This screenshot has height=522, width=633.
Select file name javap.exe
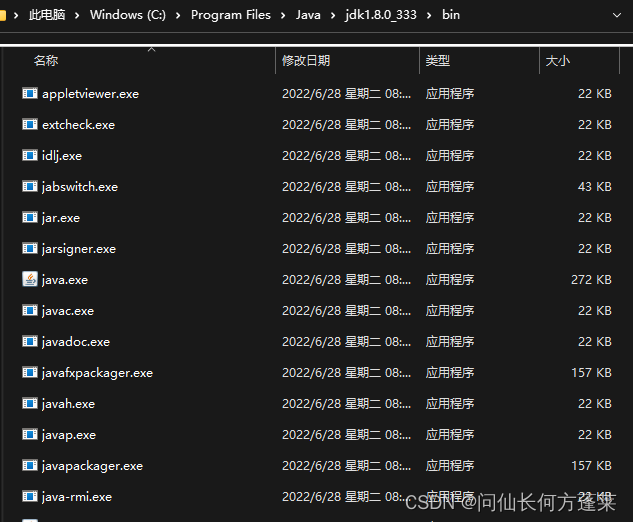69,435
